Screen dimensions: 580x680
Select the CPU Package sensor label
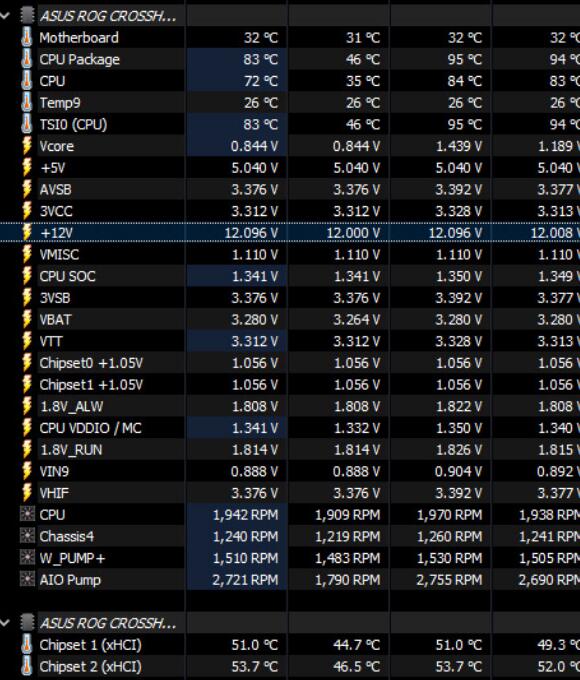[80, 59]
